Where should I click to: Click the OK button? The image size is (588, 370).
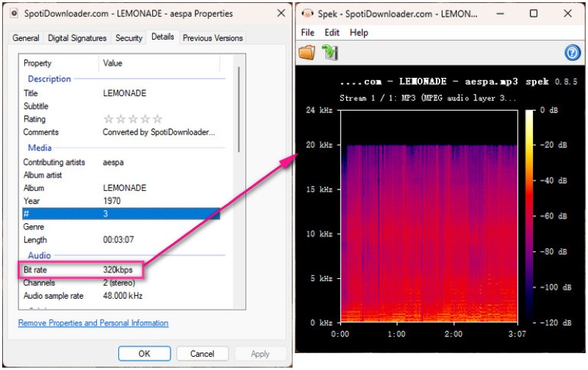coord(144,354)
